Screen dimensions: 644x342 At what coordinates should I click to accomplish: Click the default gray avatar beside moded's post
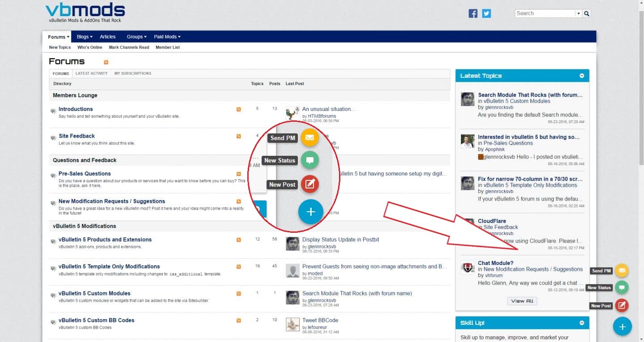coord(292,271)
